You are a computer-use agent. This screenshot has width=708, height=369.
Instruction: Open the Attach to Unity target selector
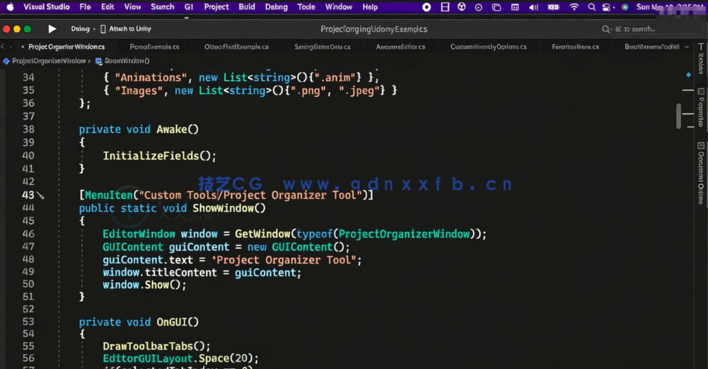tap(130, 29)
